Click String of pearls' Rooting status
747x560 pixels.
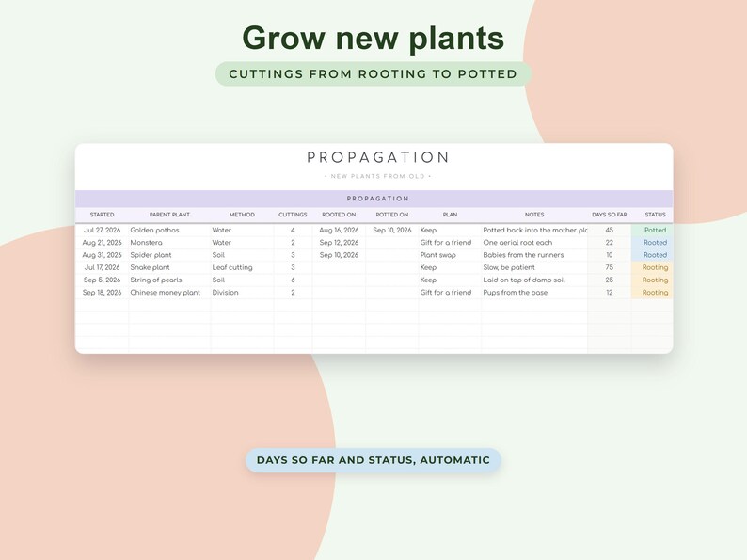pos(652,280)
